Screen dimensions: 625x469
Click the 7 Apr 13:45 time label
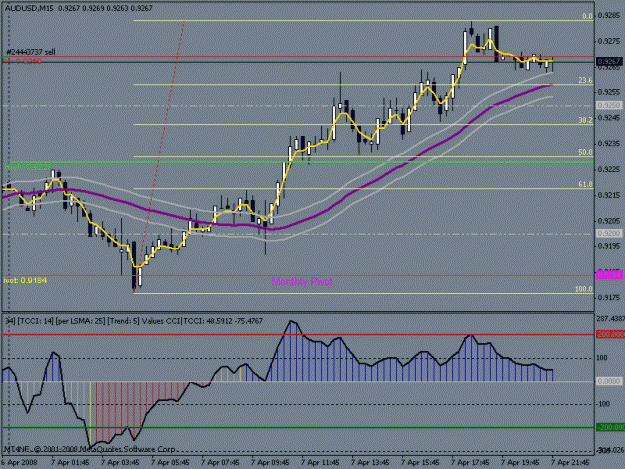pyautogui.click(x=370, y=463)
